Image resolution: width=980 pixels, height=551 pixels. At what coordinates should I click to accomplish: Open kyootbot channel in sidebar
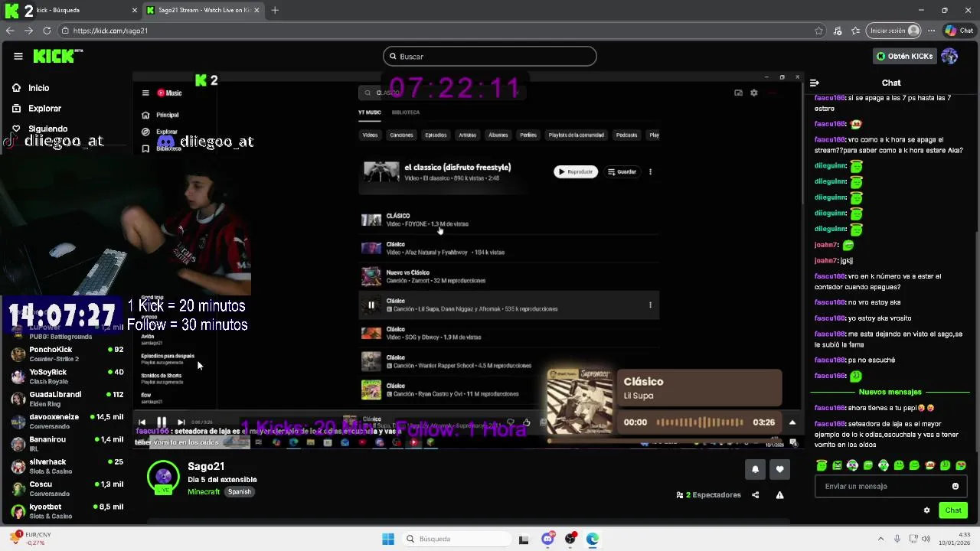click(67, 510)
